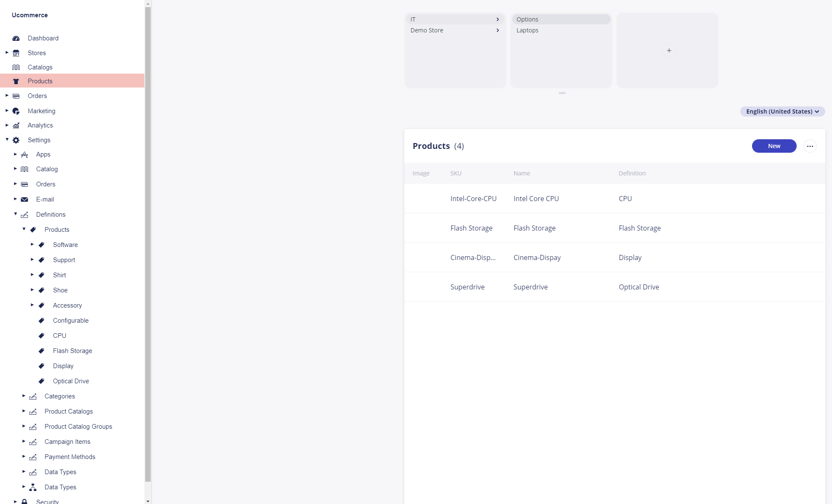The width and height of the screenshot is (832, 504).
Task: Click the SKU column header
Action: pyautogui.click(x=456, y=173)
